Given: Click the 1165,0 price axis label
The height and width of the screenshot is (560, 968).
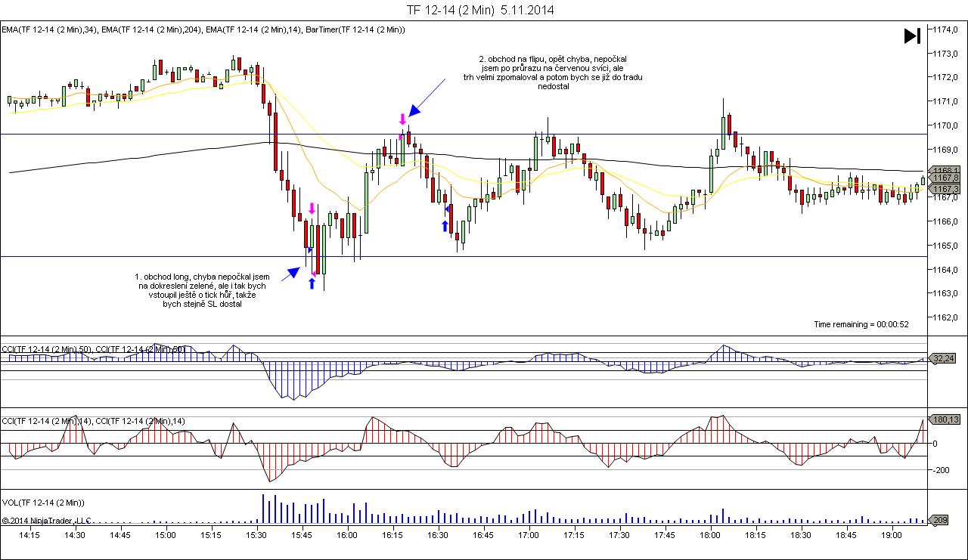Looking at the screenshot, I should [946, 246].
